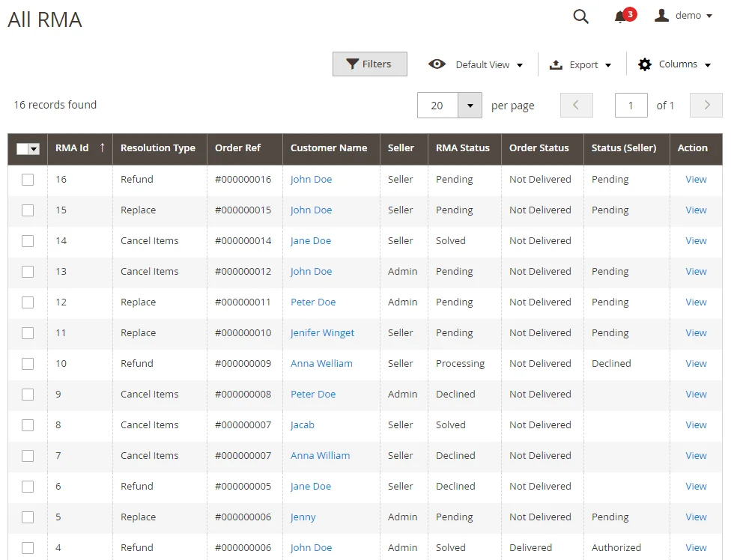
Task: Check the row checkbox for RMA 10
Action: [x=28, y=364]
